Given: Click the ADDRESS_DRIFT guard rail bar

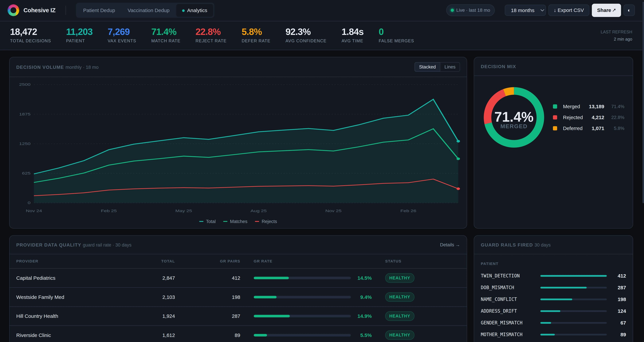Looking at the screenshot, I should click(573, 311).
